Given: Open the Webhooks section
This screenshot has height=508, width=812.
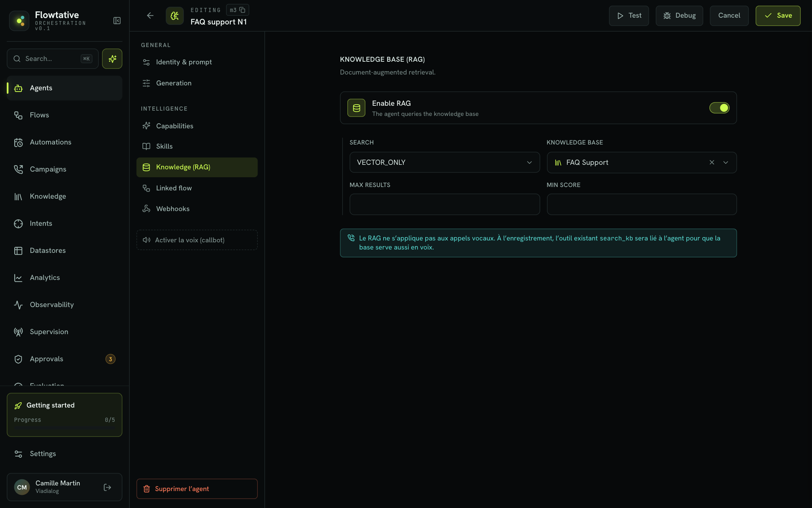Looking at the screenshot, I should (197, 209).
